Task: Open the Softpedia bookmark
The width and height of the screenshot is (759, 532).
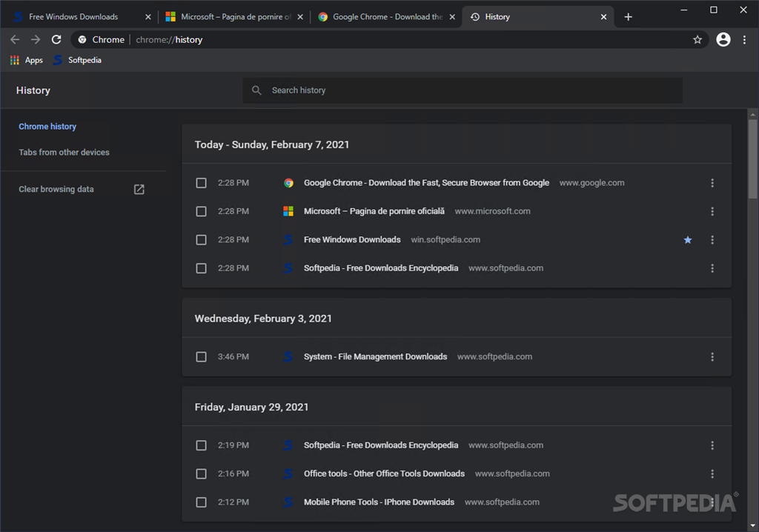Action: pyautogui.click(x=77, y=60)
